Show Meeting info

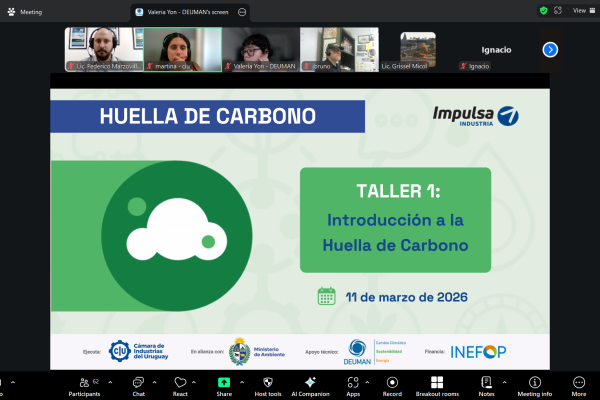535,387
